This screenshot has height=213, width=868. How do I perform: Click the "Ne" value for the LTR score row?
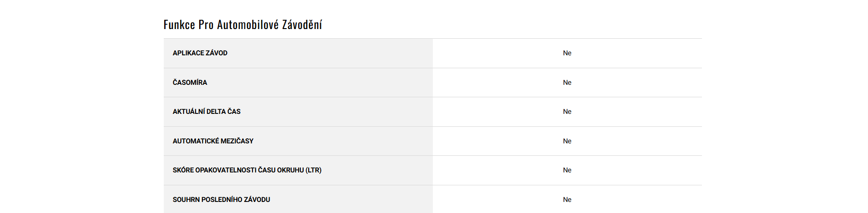[567, 170]
